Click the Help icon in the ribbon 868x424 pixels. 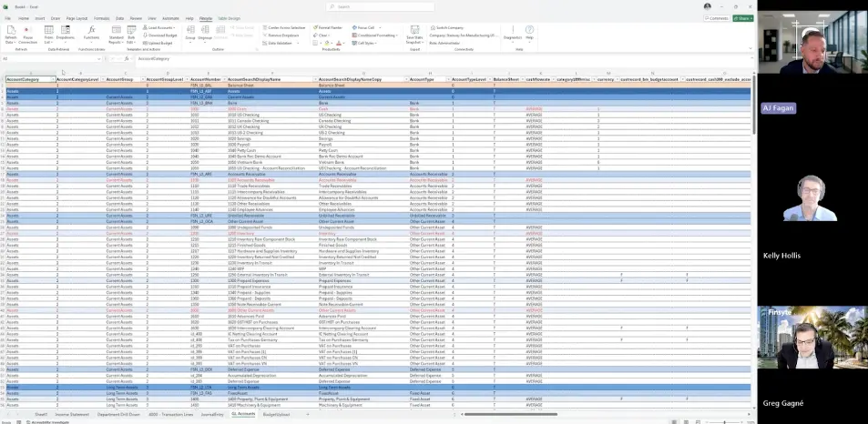coord(529,34)
